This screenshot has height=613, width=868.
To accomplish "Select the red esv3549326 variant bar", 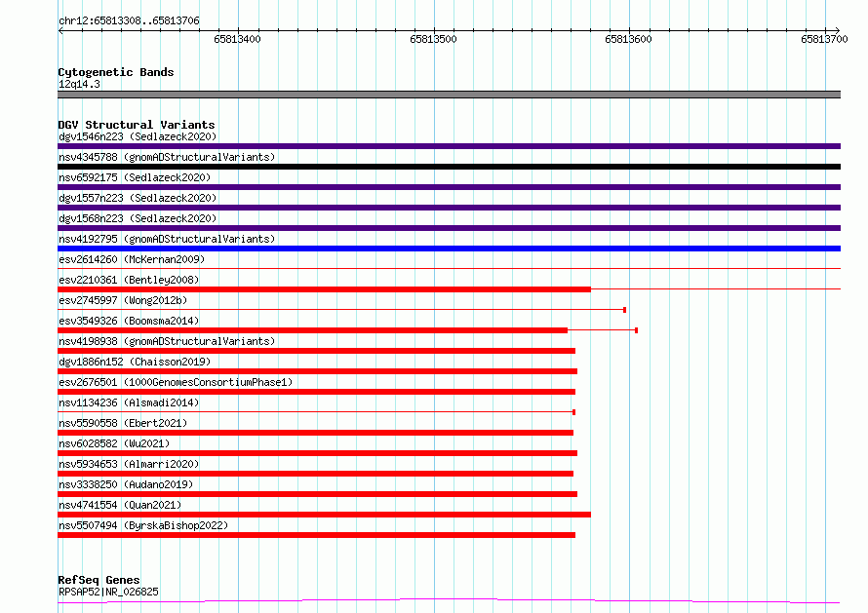I will pyautogui.click(x=313, y=330).
